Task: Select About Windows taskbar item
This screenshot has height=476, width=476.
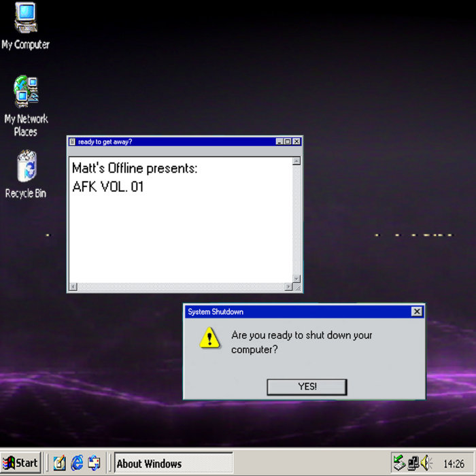Action: [173, 464]
